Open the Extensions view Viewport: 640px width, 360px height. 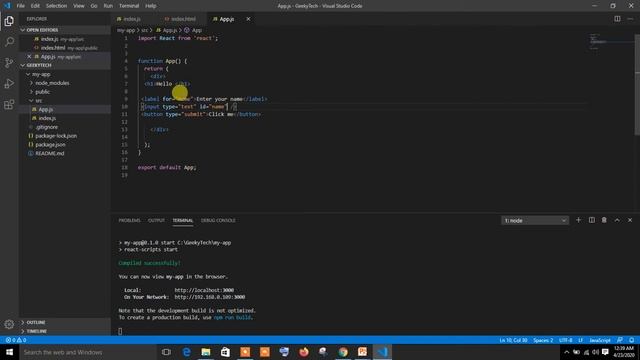click(9, 104)
